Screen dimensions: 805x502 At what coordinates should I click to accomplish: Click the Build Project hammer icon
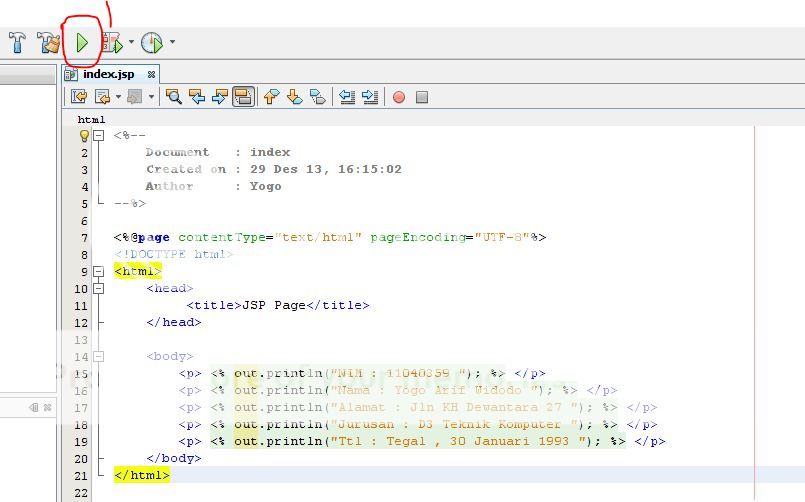pyautogui.click(x=17, y=42)
